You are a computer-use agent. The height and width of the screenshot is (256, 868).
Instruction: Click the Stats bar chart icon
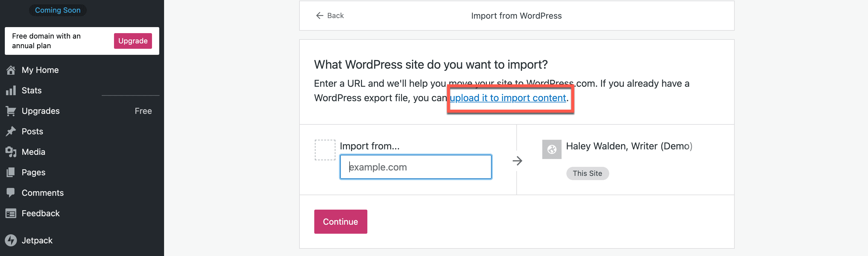11,90
